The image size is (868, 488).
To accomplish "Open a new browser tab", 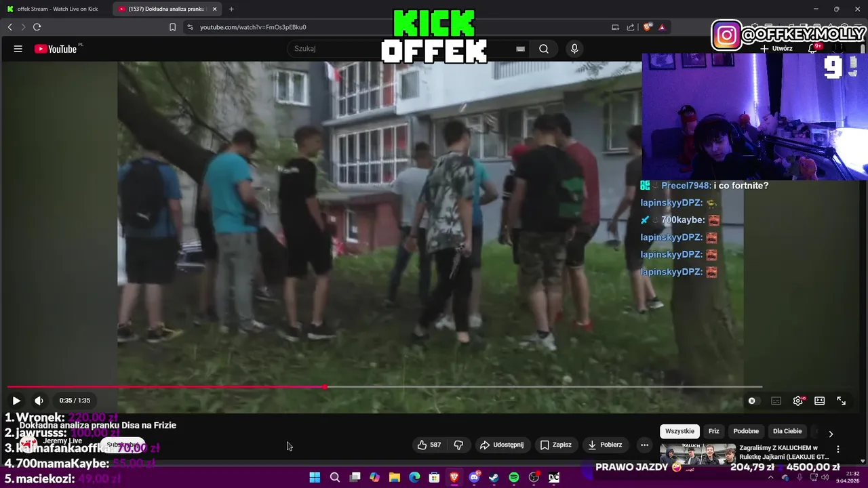I will (231, 9).
